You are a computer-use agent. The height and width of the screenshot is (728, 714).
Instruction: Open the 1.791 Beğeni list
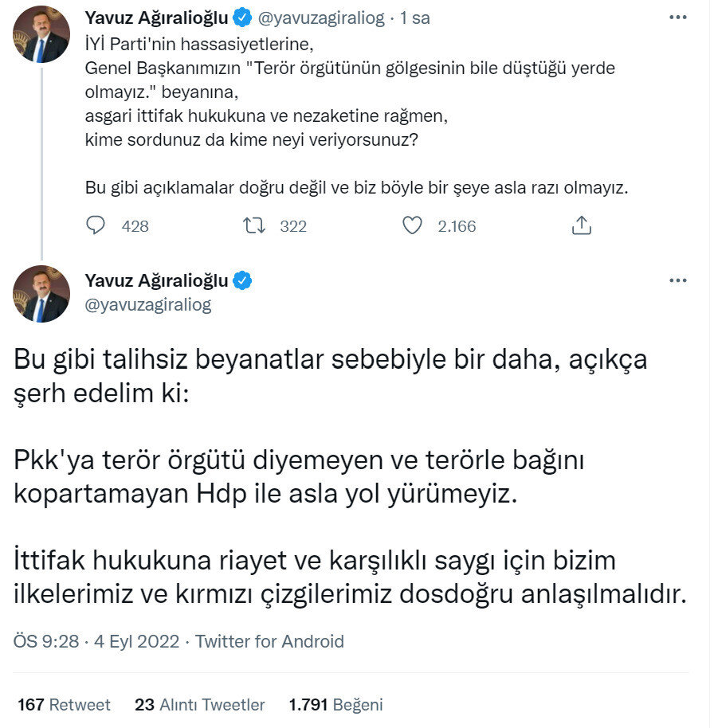[x=335, y=705]
